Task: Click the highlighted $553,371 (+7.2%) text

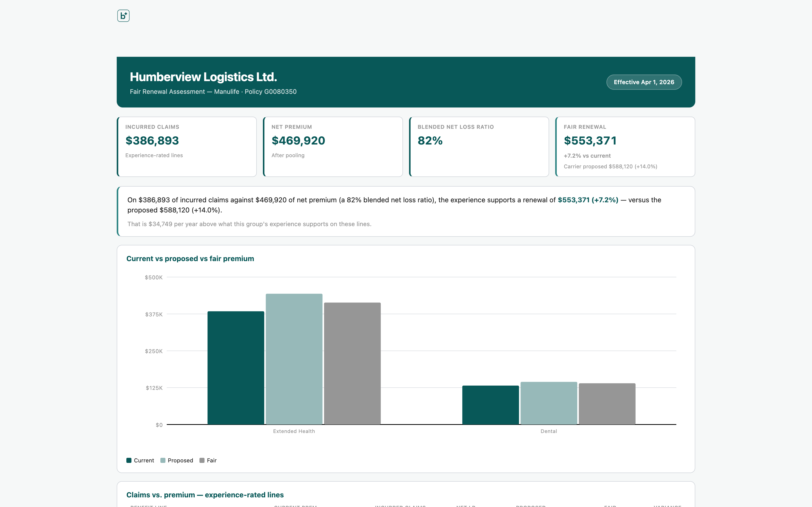Action: click(x=588, y=200)
